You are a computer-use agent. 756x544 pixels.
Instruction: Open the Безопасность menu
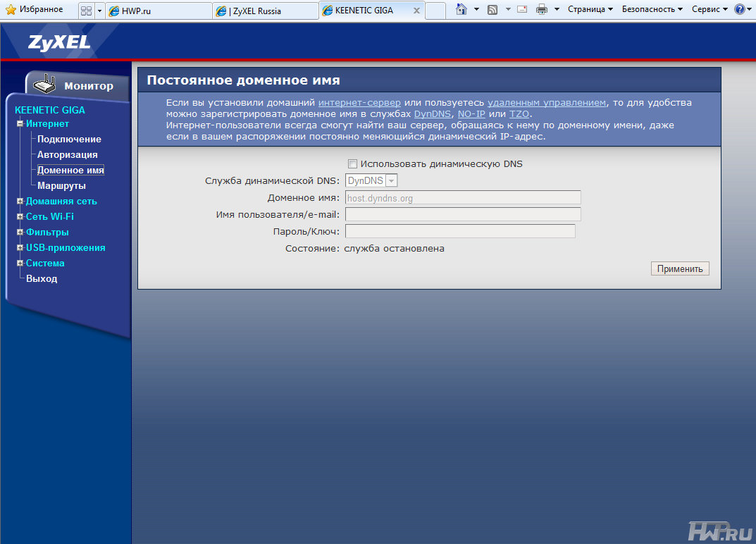652,9
